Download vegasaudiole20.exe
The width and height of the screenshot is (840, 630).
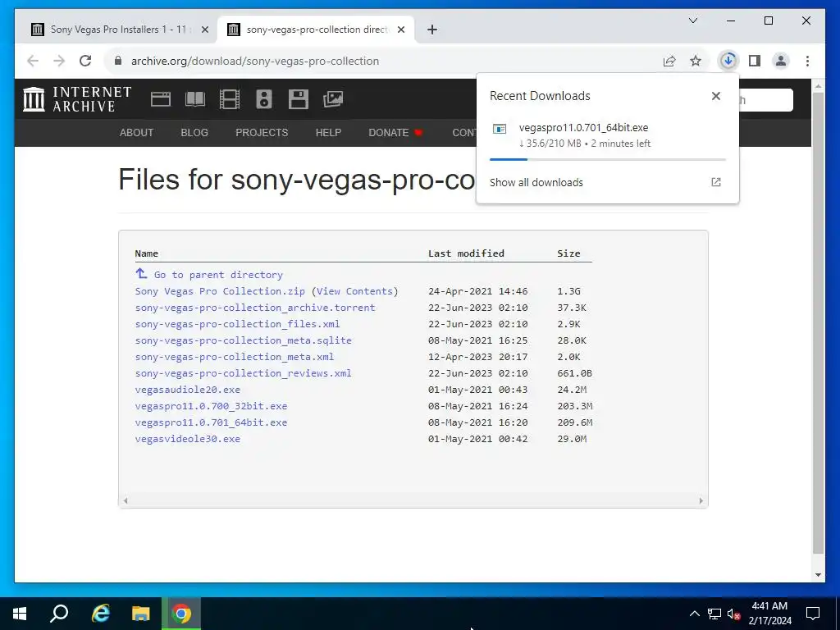point(188,390)
